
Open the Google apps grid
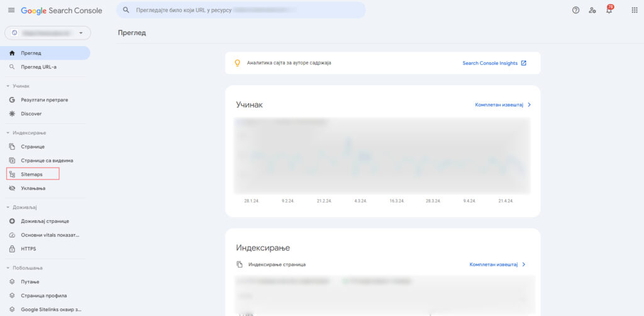click(x=634, y=10)
